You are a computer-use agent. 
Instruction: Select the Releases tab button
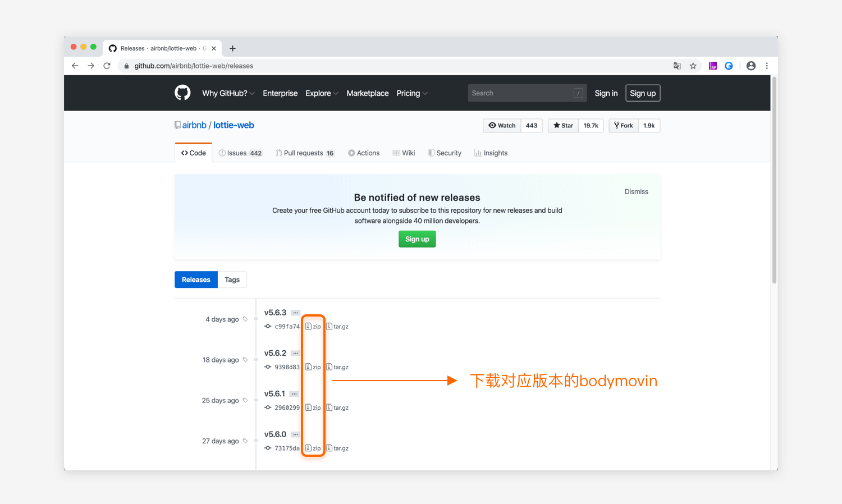tap(196, 280)
